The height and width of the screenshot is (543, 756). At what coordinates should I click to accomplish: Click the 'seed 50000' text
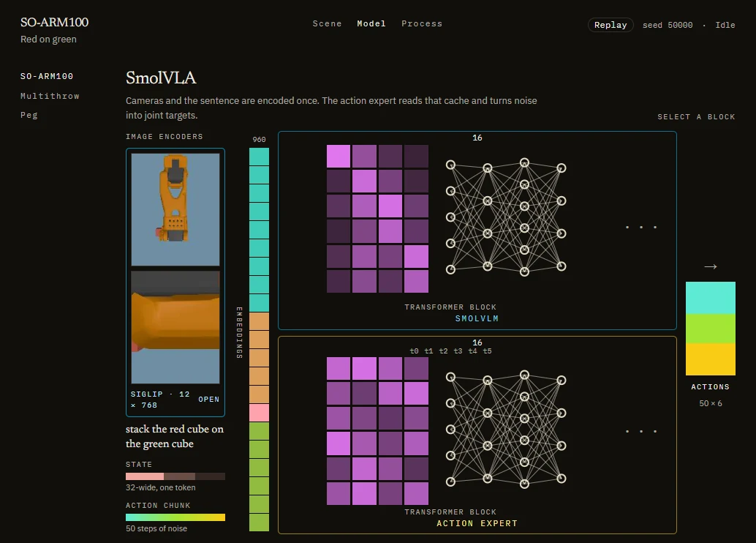(x=668, y=25)
